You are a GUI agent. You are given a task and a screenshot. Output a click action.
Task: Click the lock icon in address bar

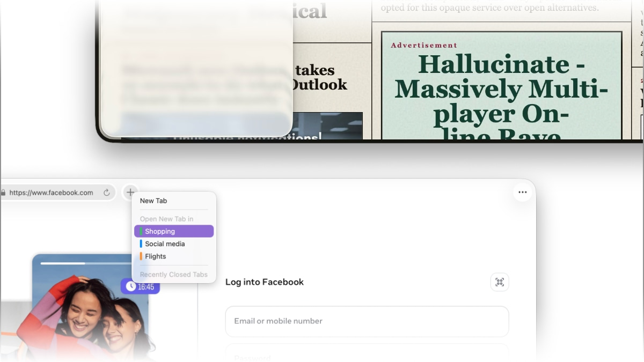coord(3,193)
